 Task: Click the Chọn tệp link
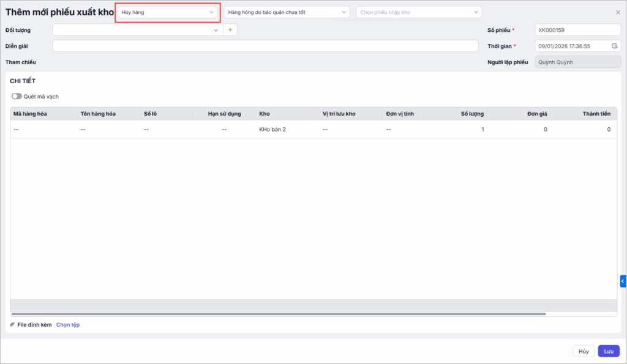(x=68, y=325)
